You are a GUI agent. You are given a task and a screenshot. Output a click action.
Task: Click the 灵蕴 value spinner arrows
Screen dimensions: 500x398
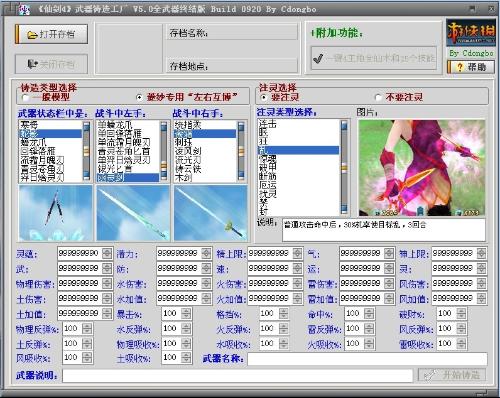(107, 254)
